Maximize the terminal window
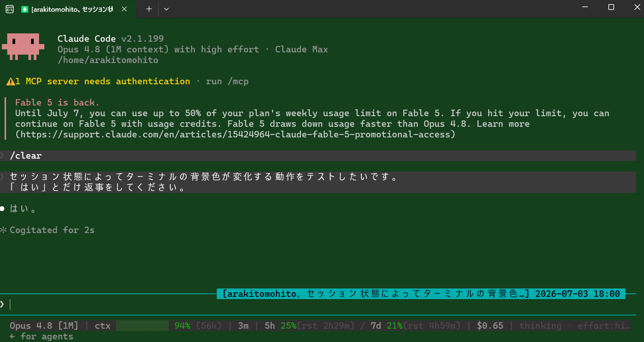 (x=611, y=7)
